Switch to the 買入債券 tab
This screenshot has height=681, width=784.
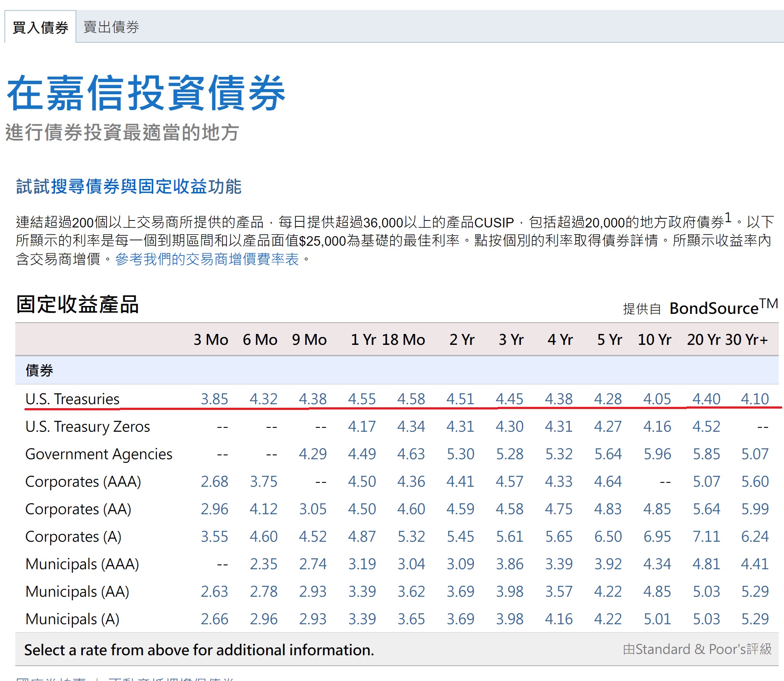(40, 27)
